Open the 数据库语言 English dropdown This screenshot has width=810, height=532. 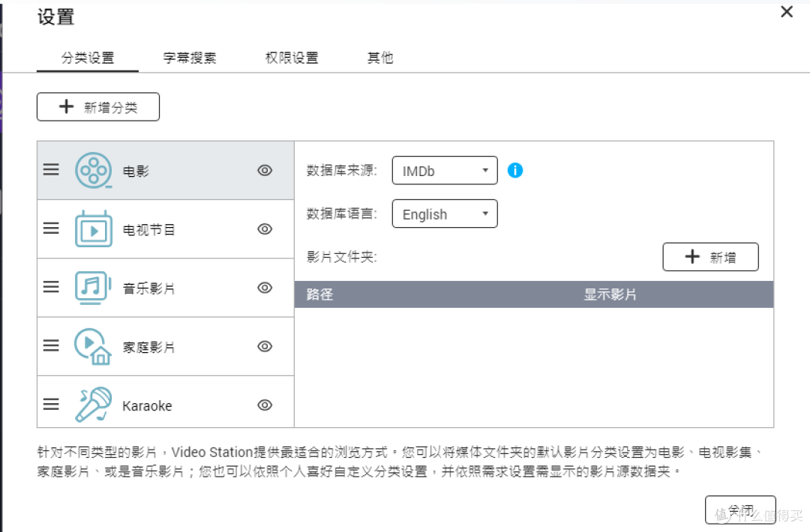tap(444, 214)
